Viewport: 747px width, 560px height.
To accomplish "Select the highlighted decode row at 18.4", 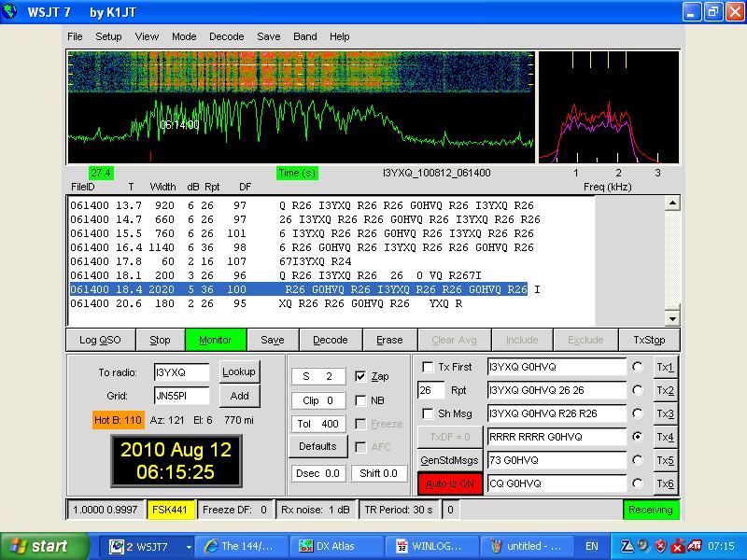I will [x=299, y=289].
